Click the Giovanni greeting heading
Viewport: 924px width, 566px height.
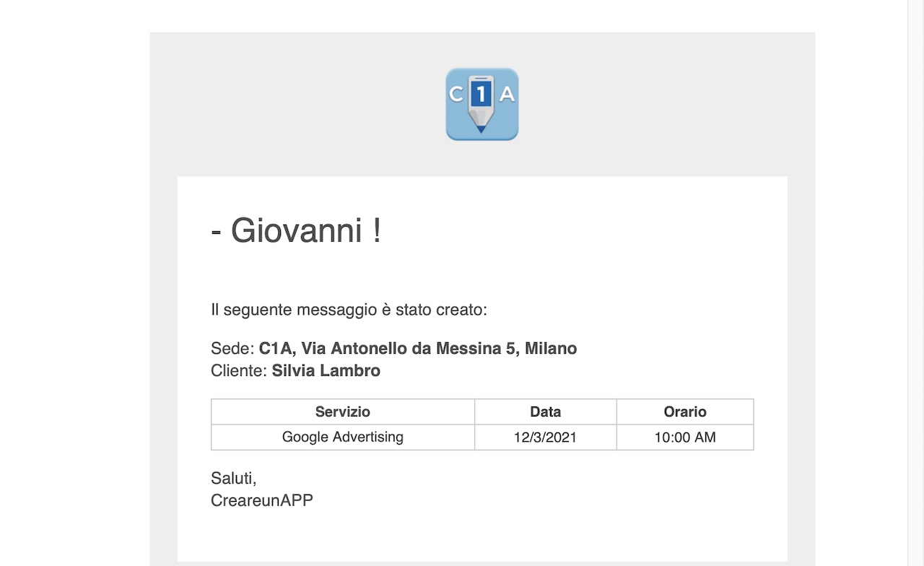296,231
